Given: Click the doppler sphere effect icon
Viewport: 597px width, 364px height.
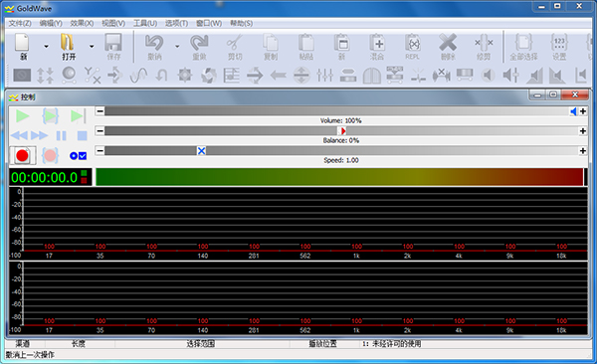Looking at the screenshot, I should (x=69, y=75).
